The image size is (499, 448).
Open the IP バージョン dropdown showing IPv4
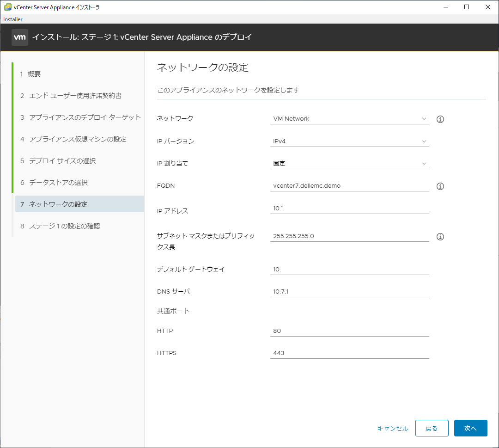tap(349, 141)
